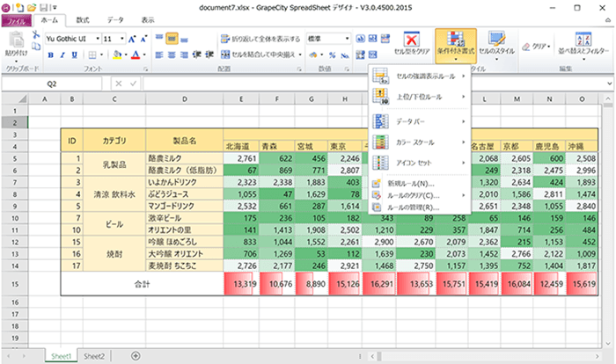Toggle Bold formatting
This screenshot has width=616, height=364.
pos(50,55)
